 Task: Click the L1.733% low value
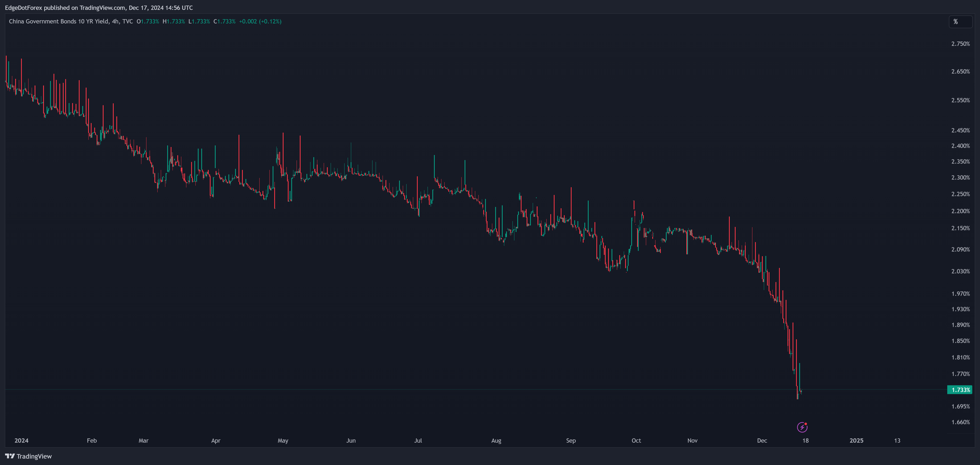point(199,21)
